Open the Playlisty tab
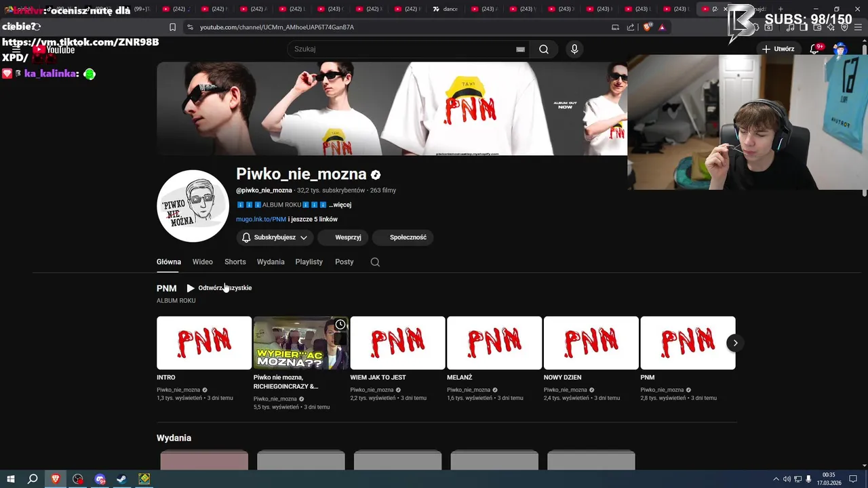868x488 pixels. tap(309, 262)
